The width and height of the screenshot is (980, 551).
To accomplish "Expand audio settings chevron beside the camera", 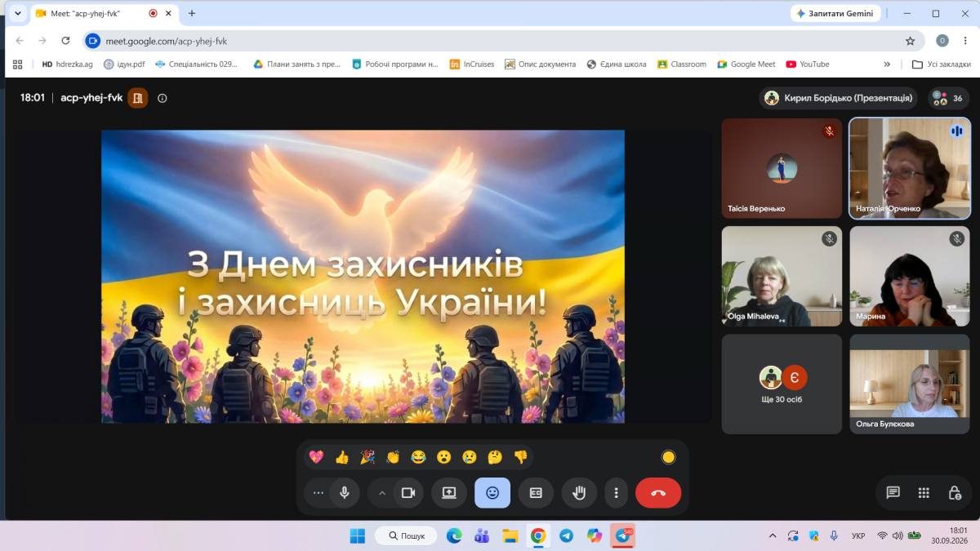I will click(381, 493).
